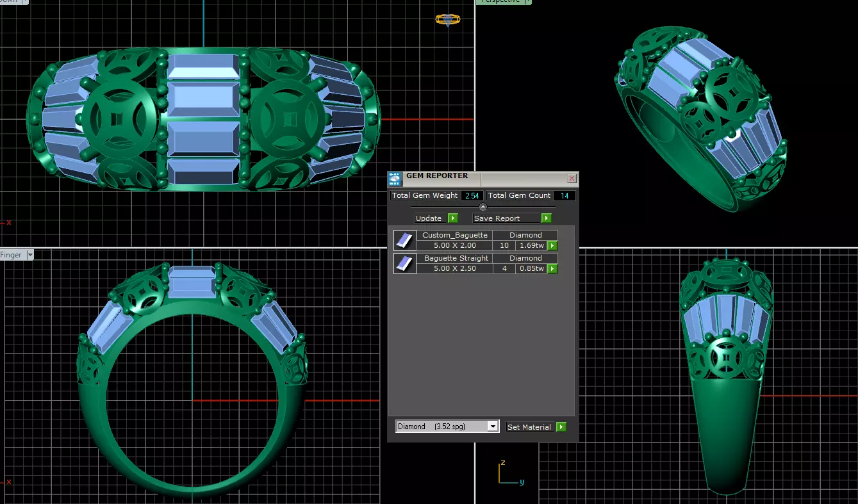Viewport: 858px width, 504px height.
Task: Select the Baguette Straight gem thumbnail
Action: click(x=404, y=263)
